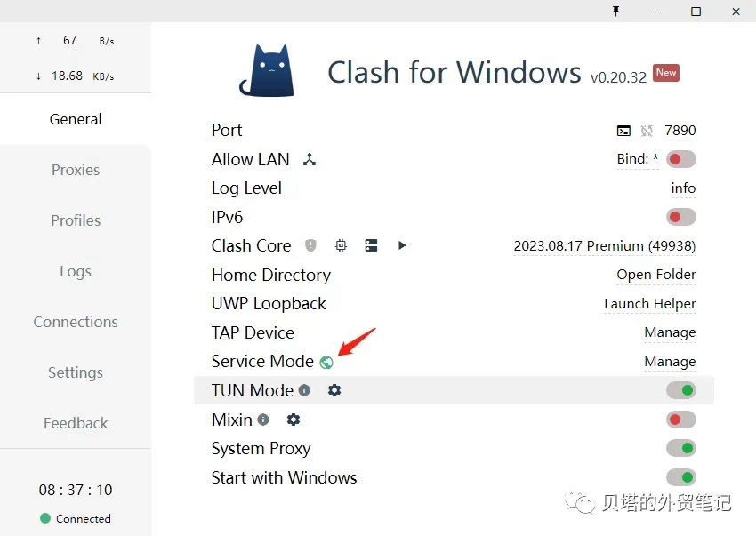Image resolution: width=756 pixels, height=536 pixels.
Task: Click the shield icon next to Clash Core
Action: (310, 245)
